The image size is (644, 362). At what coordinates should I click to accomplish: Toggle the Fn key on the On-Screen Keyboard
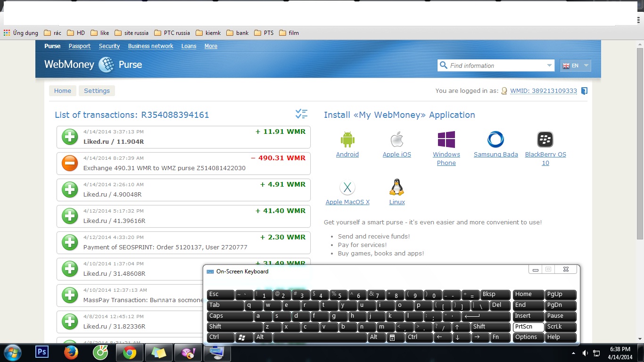(x=501, y=337)
